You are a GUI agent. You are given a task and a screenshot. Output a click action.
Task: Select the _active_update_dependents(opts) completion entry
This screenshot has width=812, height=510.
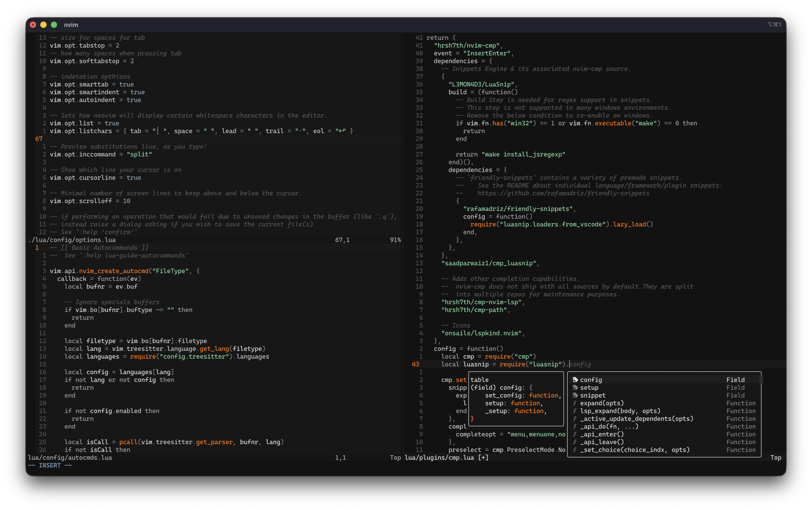pyautogui.click(x=636, y=419)
